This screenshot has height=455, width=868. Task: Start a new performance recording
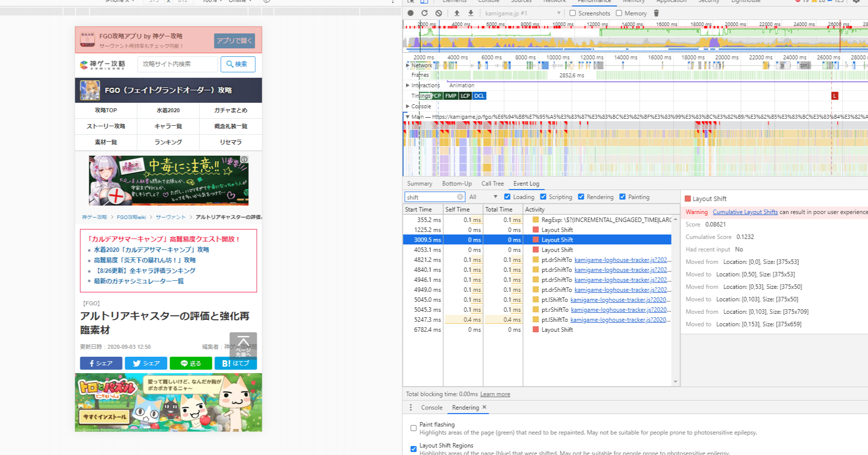click(410, 13)
